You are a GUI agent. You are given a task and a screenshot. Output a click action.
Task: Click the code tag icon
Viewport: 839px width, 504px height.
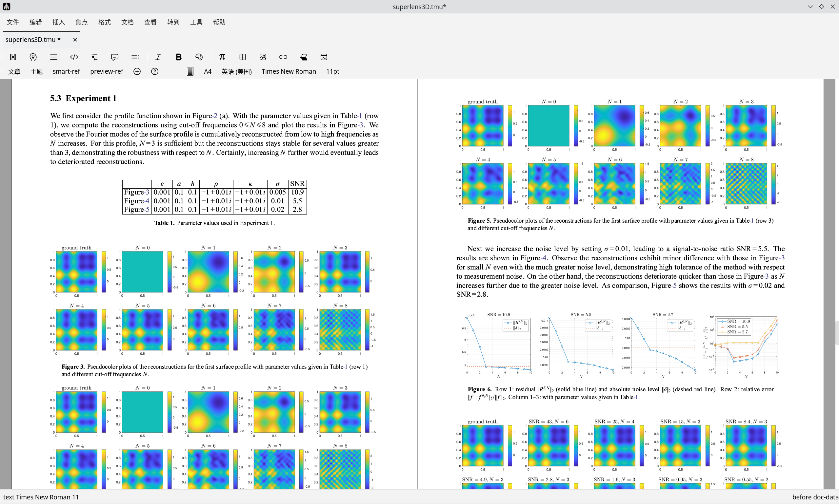74,57
